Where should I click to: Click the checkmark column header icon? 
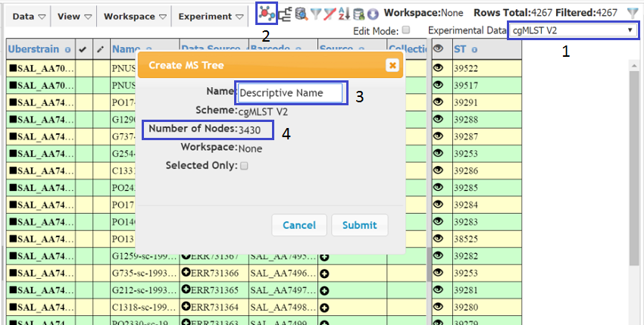tap(83, 50)
